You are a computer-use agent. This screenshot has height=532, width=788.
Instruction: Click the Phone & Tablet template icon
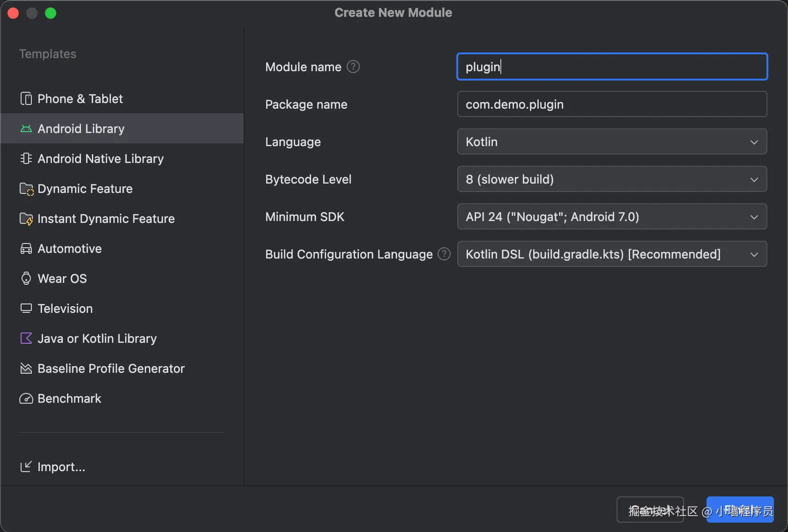26,99
